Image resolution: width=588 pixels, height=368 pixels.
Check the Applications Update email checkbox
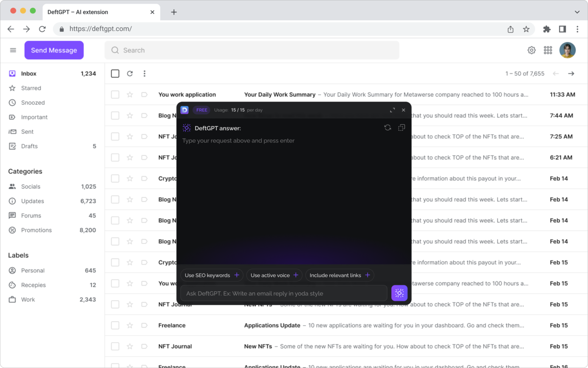pyautogui.click(x=115, y=325)
